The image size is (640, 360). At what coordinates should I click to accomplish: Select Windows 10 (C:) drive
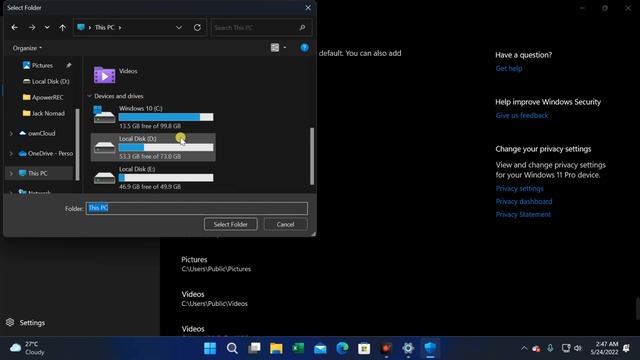[x=153, y=117]
